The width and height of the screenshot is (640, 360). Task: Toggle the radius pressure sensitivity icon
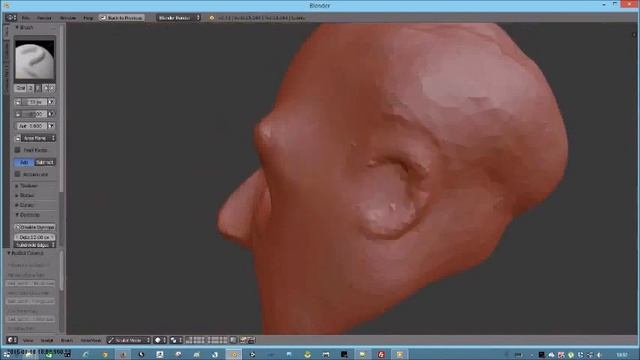(51, 102)
